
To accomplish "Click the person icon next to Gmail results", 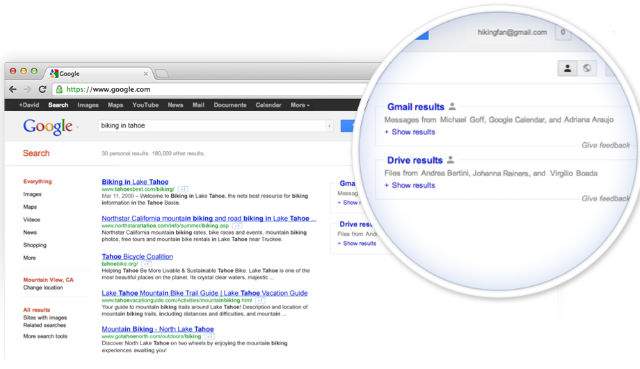I will (x=452, y=106).
